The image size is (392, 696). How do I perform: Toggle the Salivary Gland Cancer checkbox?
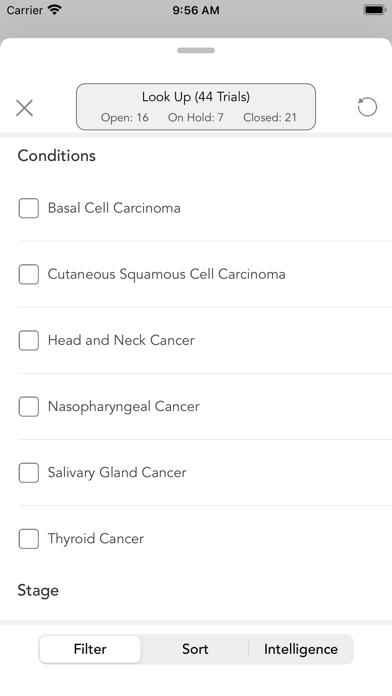point(29,473)
